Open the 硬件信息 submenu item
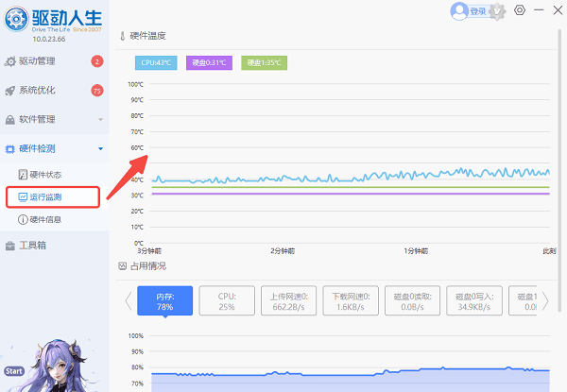The image size is (567, 392). coord(45,220)
